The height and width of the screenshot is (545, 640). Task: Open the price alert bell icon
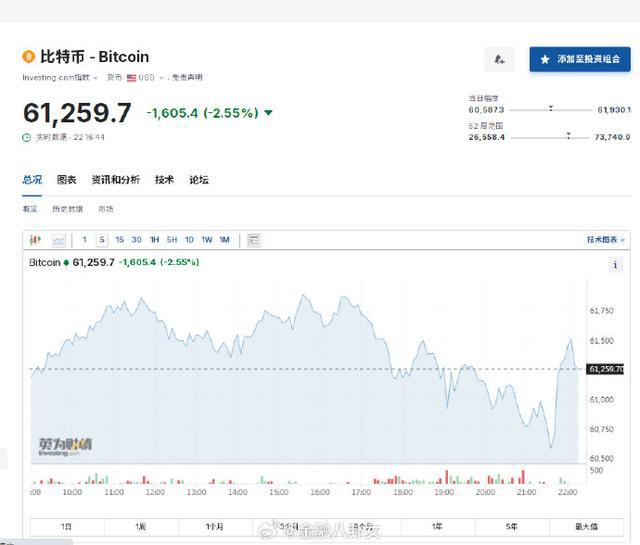point(499,59)
